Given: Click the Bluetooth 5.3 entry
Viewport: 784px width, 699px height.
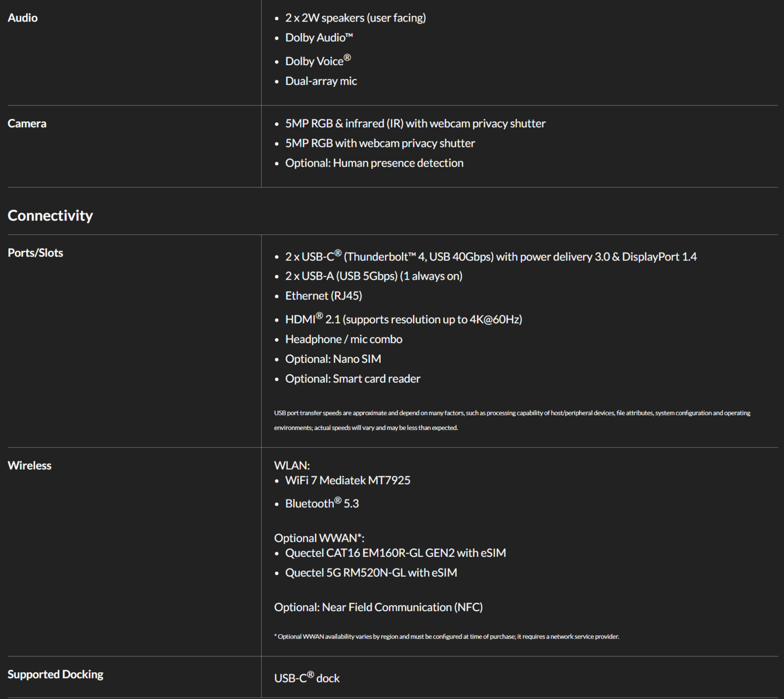Looking at the screenshot, I should [322, 503].
